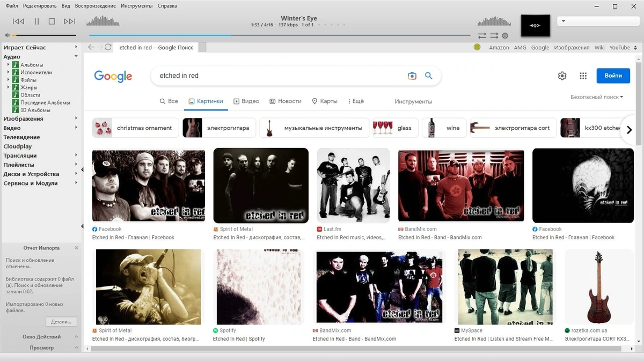Expand the Альбомы tree node
This screenshot has height=362, width=644.
click(9, 65)
